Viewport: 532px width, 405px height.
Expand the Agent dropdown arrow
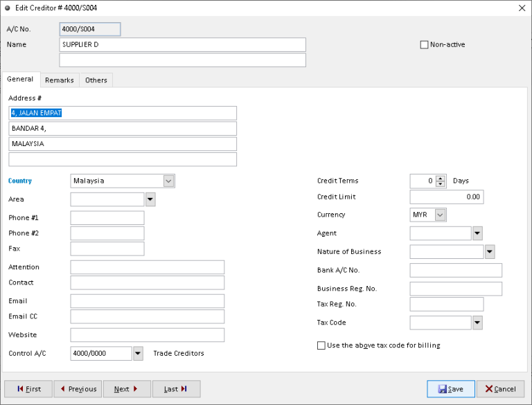click(x=477, y=233)
